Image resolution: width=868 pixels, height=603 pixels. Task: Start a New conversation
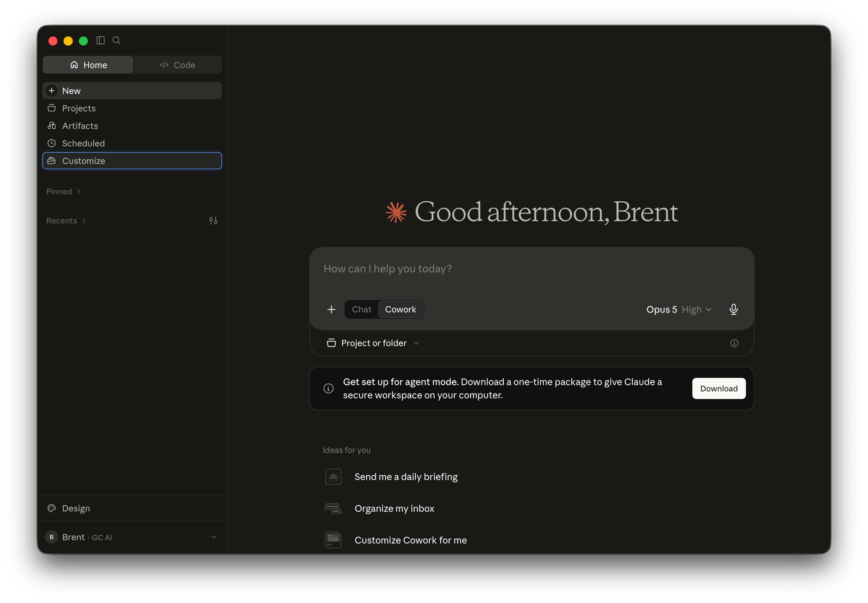132,91
